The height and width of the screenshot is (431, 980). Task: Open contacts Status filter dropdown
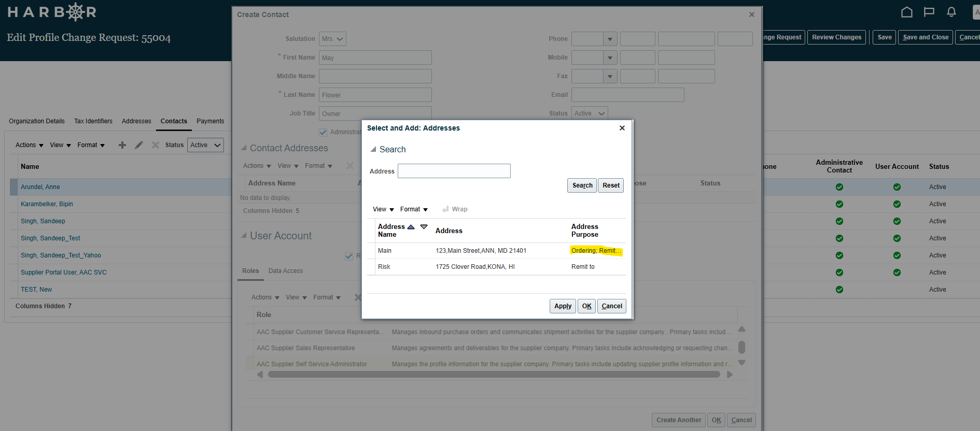205,145
